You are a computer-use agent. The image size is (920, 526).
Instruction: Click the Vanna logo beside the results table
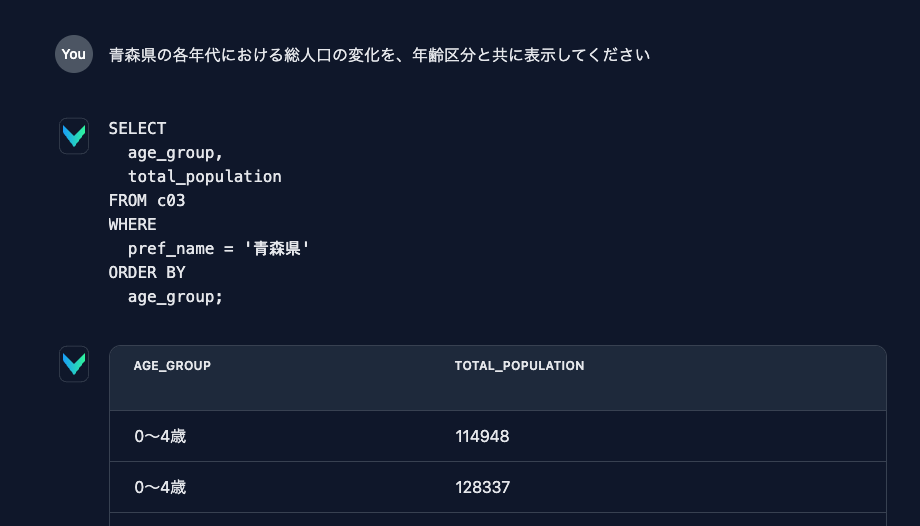click(74, 364)
